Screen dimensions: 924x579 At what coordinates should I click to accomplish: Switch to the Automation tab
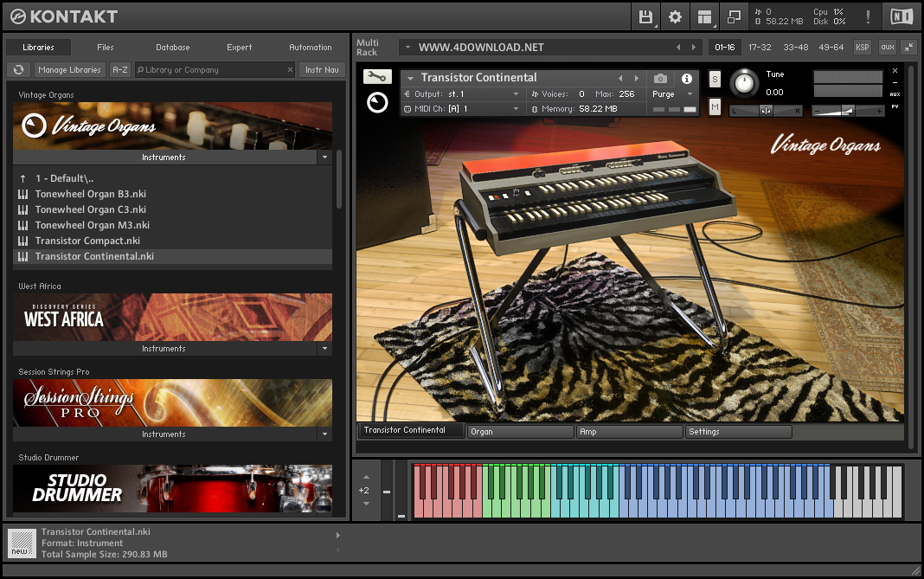[311, 48]
